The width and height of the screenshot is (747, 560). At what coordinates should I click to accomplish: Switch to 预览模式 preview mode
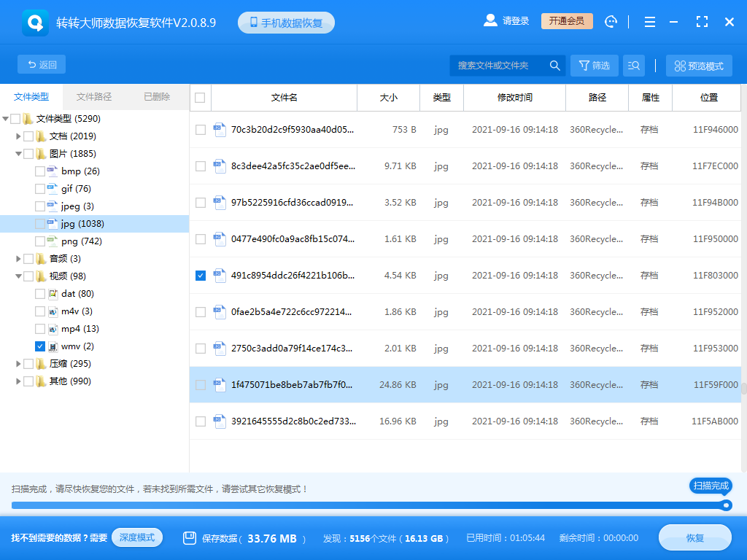(698, 65)
